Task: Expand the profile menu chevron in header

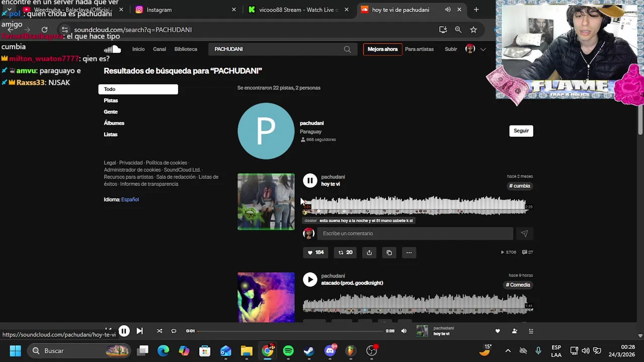Action: click(x=483, y=49)
